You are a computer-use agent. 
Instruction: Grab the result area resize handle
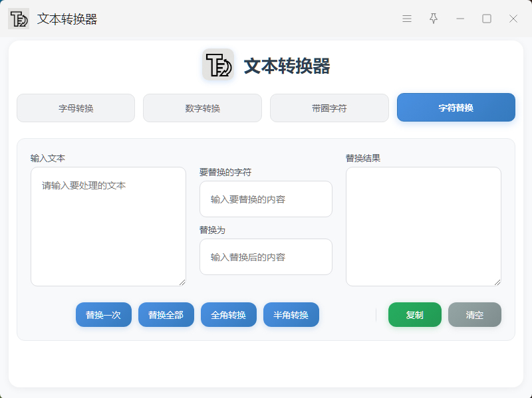(497, 282)
